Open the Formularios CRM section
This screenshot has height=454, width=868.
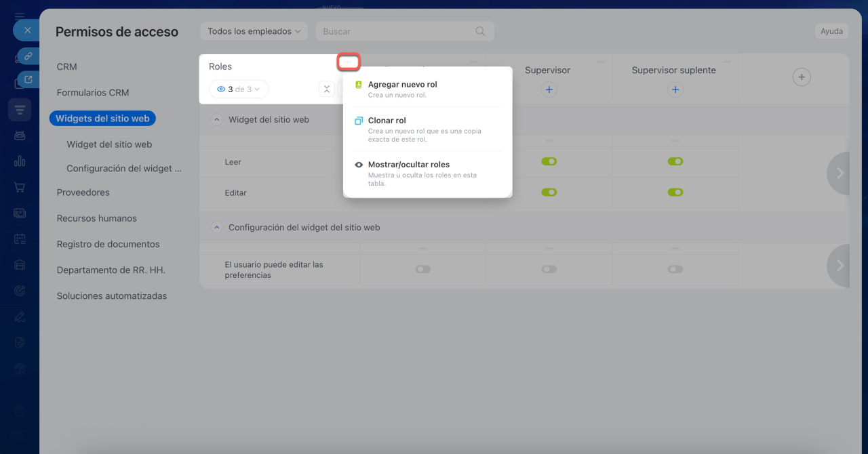(x=93, y=93)
